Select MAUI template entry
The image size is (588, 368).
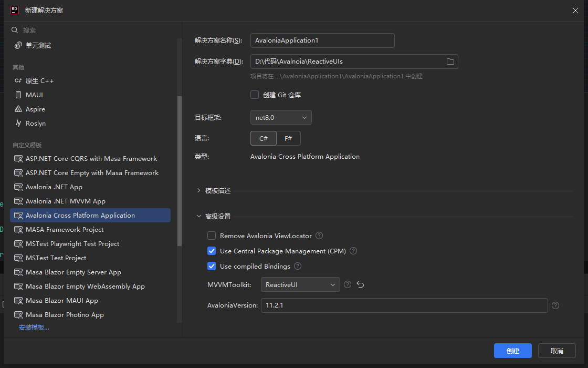[90, 95]
